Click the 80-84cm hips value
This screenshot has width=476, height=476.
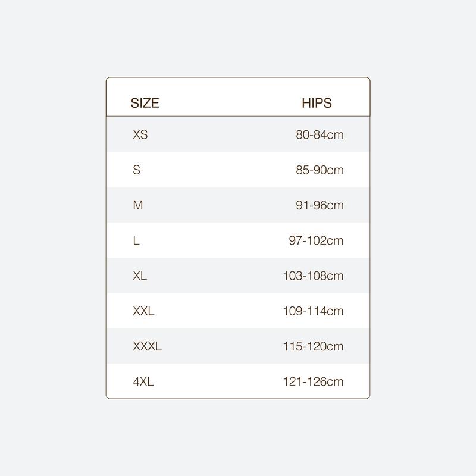pyautogui.click(x=320, y=134)
